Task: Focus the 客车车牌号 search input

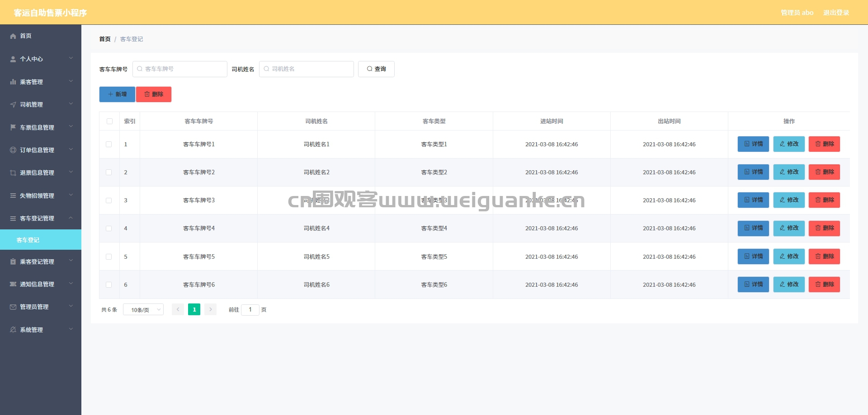Action: pos(180,69)
